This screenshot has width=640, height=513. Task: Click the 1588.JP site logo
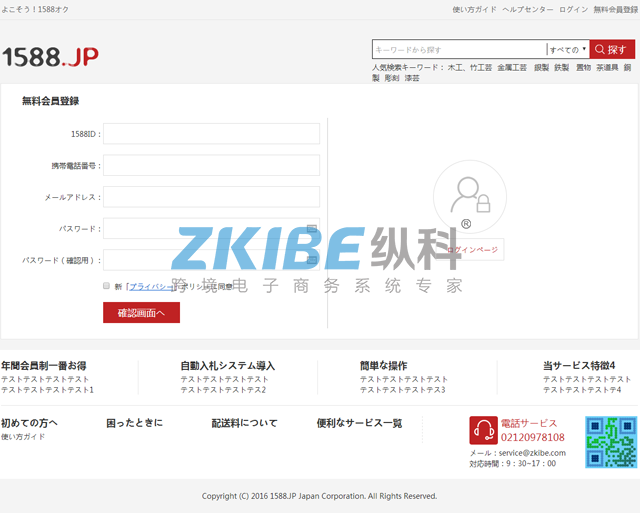click(50, 57)
